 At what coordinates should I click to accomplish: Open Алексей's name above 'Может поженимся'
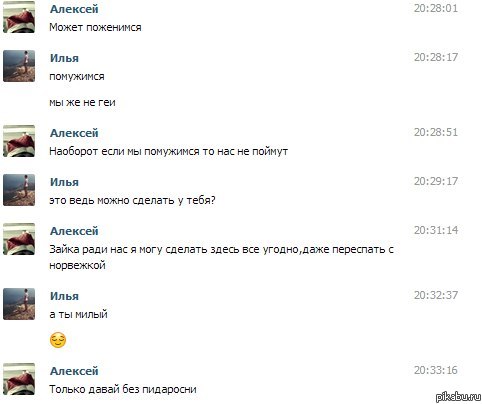pyautogui.click(x=74, y=9)
